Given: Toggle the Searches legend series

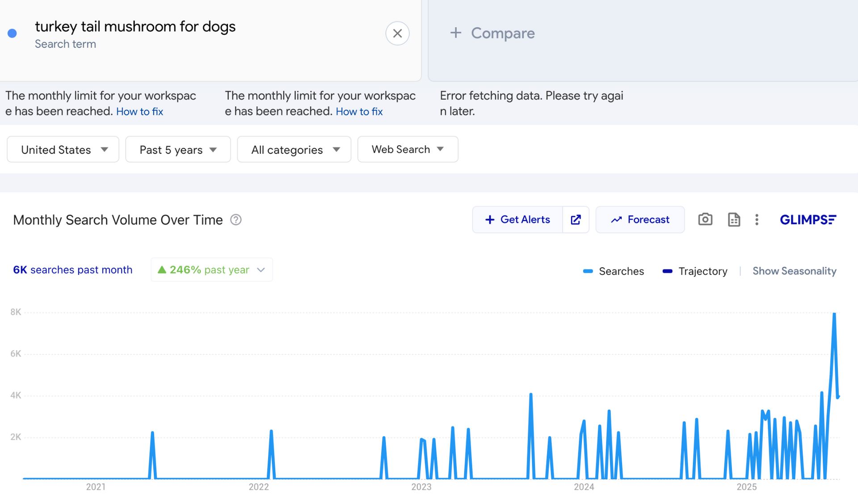Looking at the screenshot, I should pos(613,271).
